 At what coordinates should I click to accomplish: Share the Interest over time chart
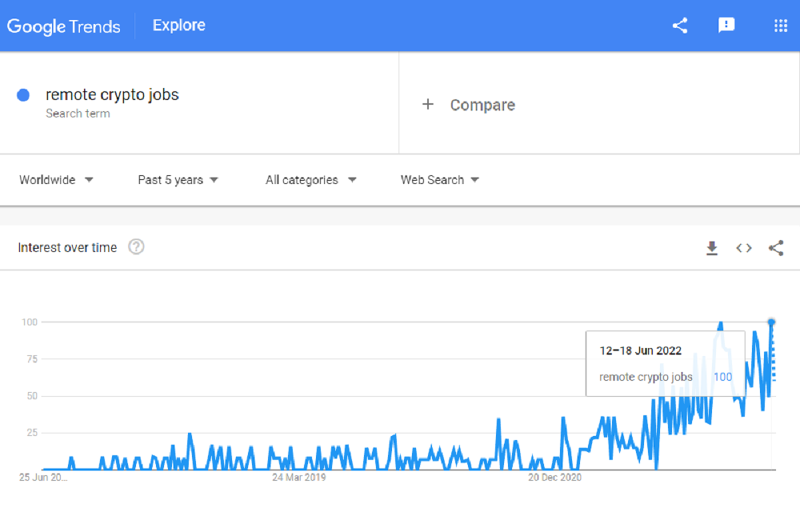[x=776, y=248]
